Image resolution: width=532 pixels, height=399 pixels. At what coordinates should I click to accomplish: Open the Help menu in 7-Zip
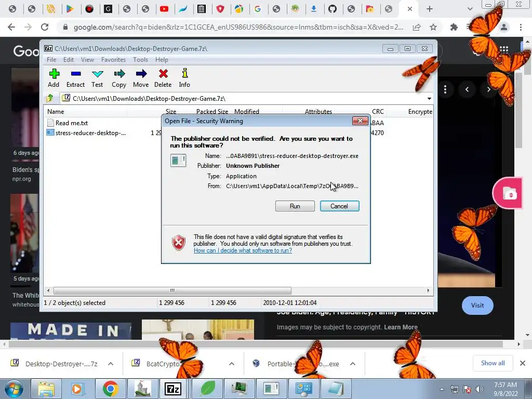coord(162,60)
